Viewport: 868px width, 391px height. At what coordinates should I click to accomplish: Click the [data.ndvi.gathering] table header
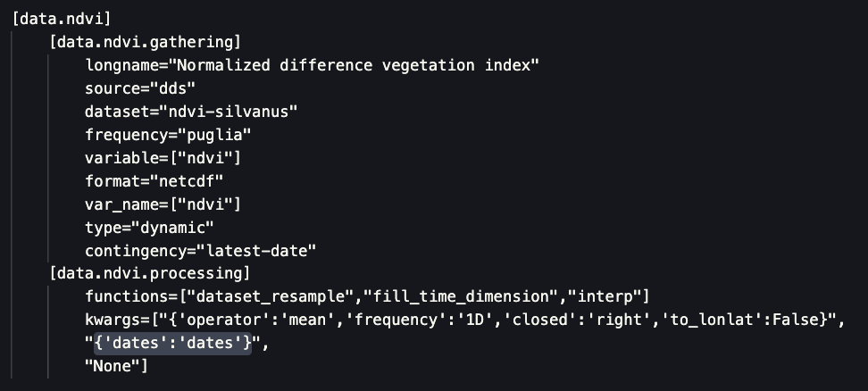146,41
